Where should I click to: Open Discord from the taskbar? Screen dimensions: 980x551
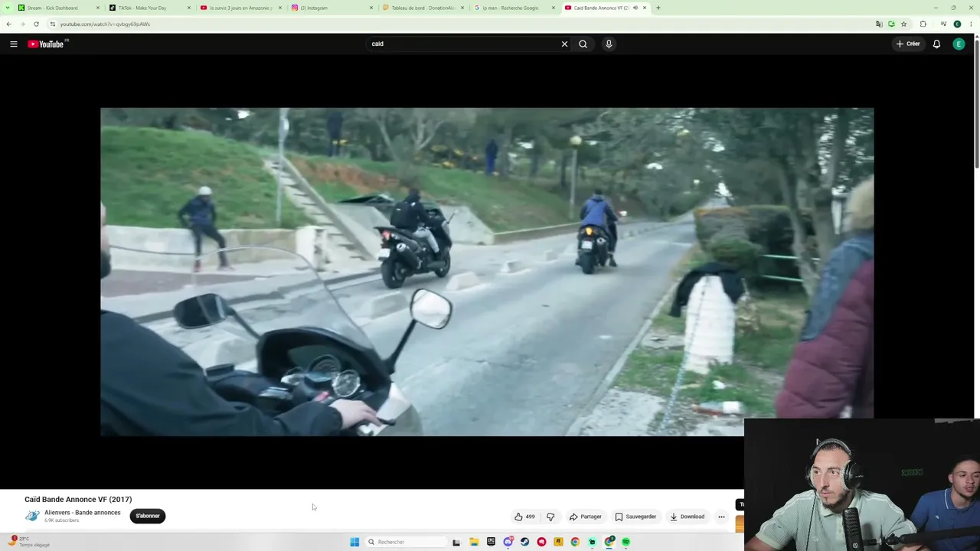508,542
